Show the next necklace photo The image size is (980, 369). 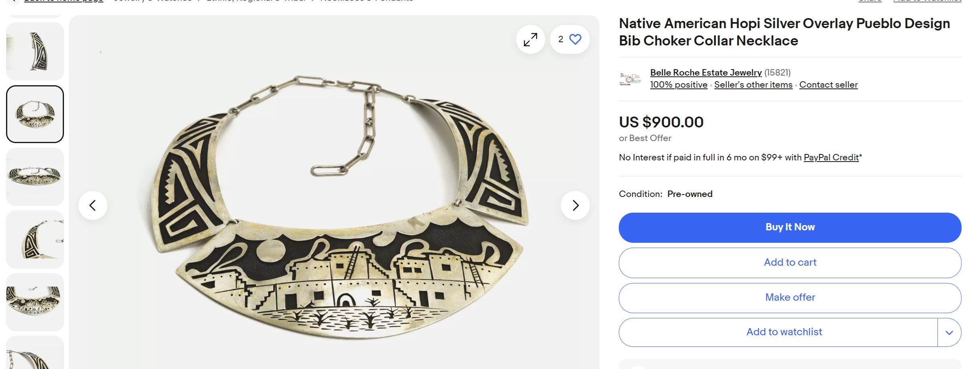(575, 205)
